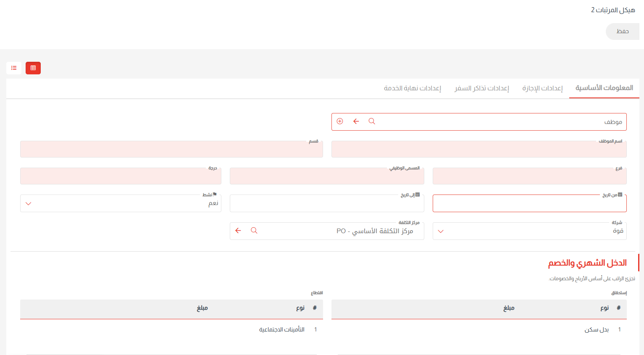Select the red grid view icon
This screenshot has height=355, width=644.
click(33, 68)
